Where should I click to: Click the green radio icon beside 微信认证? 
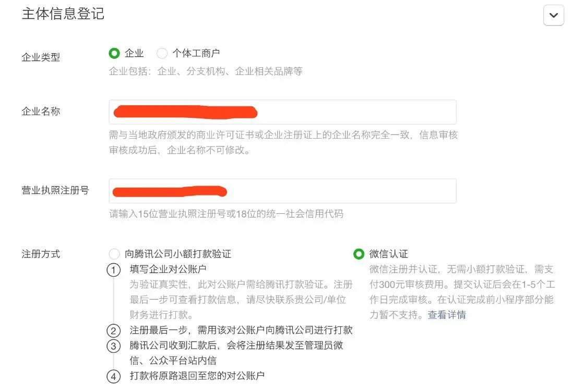359,254
